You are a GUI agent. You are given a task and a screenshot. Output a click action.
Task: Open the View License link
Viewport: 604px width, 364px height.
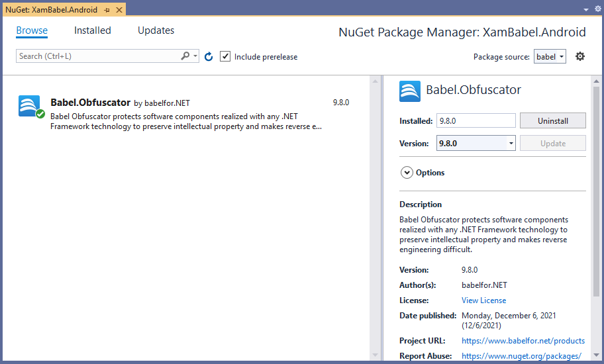tap(484, 300)
